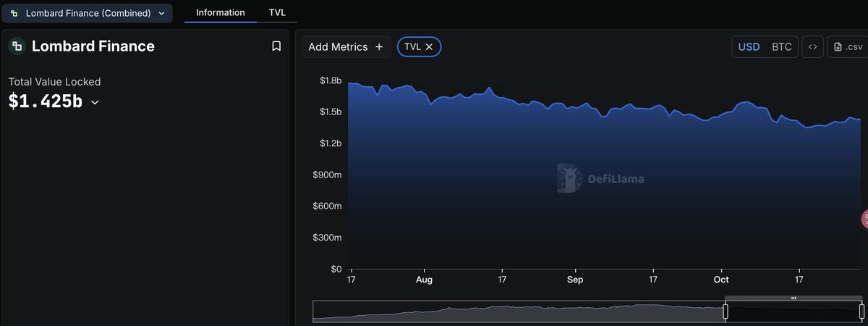Click the Lombard Finance logo icon

point(17,46)
